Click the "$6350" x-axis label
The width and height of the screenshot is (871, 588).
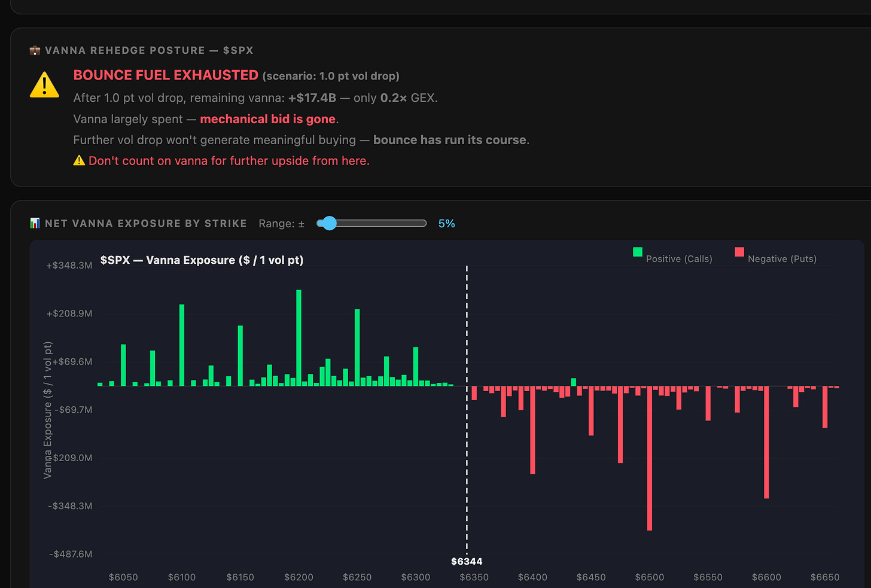pyautogui.click(x=474, y=577)
